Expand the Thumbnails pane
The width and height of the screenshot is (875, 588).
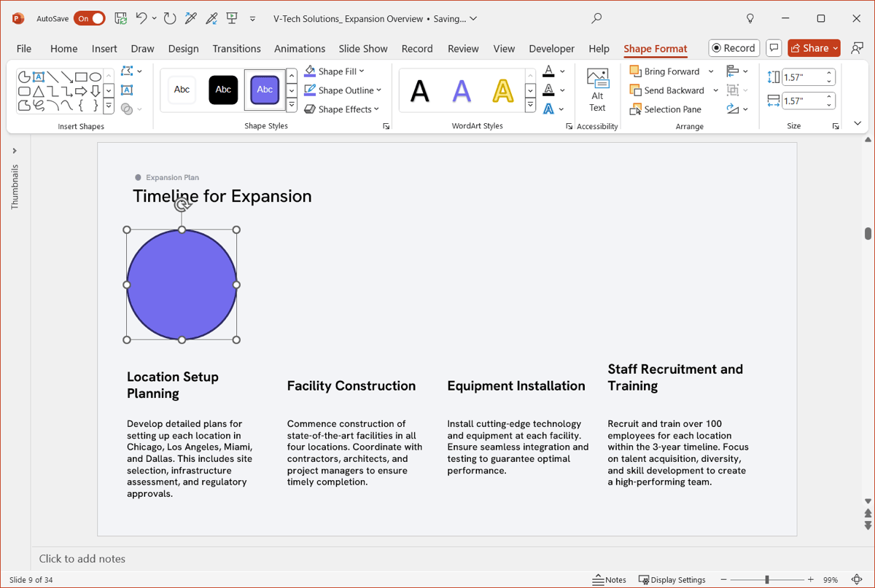click(x=15, y=151)
